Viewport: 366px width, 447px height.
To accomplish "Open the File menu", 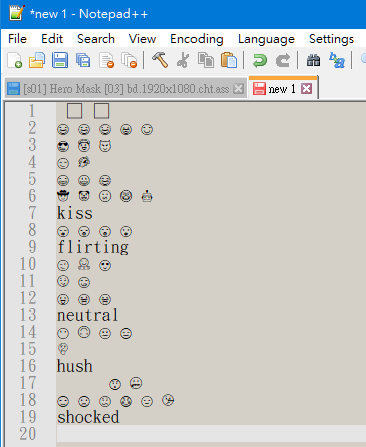I will coord(17,39).
